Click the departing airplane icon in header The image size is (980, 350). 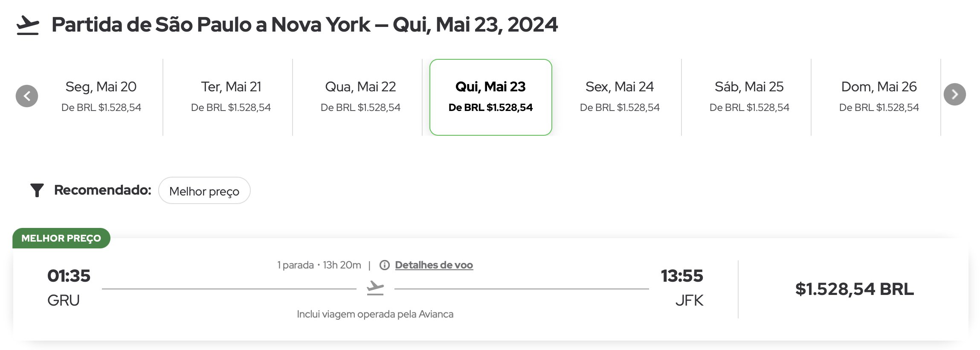pyautogui.click(x=28, y=25)
